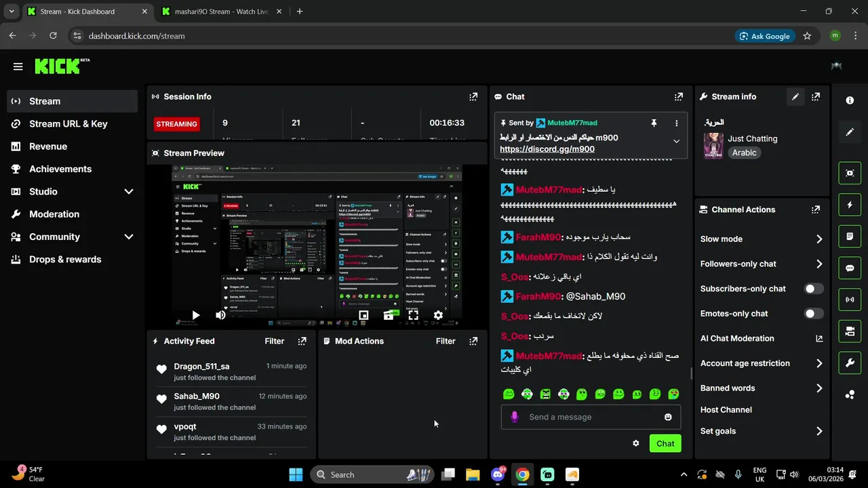The width and height of the screenshot is (868, 488).
Task: Toggle Subscribers-only chat switch
Action: 814,289
